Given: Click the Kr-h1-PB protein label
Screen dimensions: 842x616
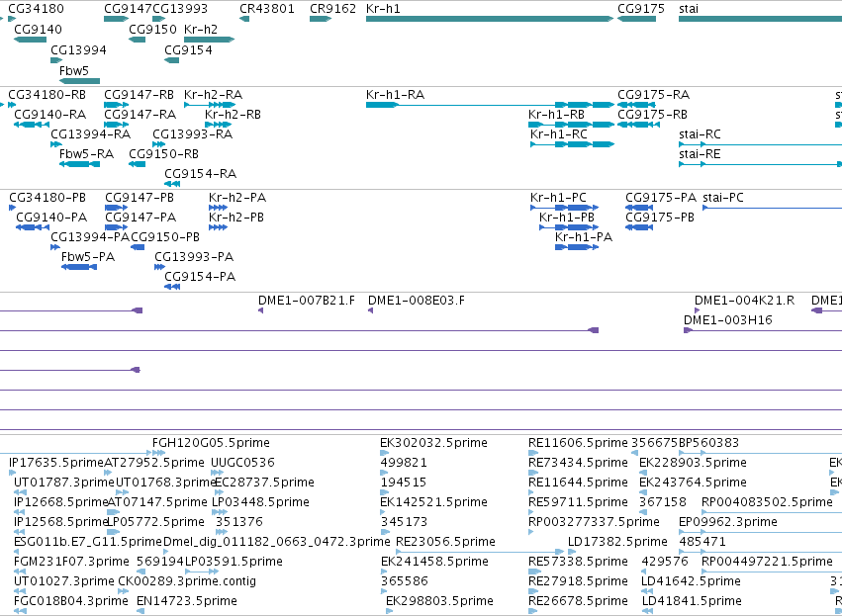Looking at the screenshot, I should click(x=567, y=218).
